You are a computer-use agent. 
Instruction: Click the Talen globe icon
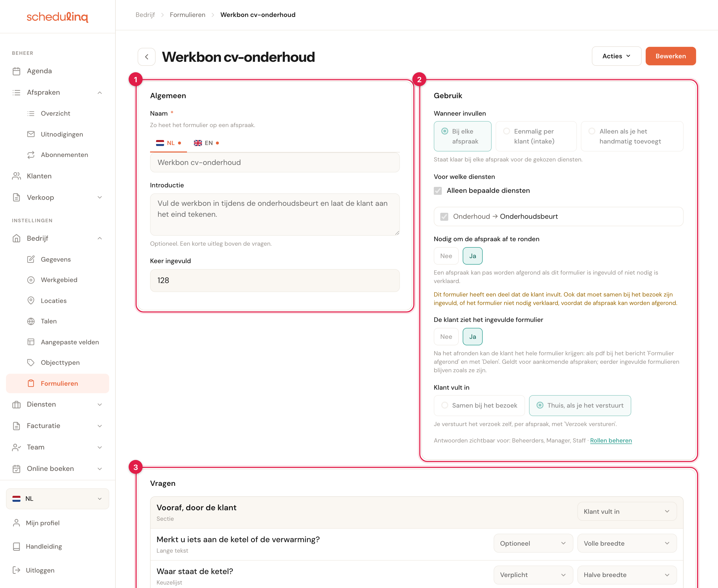tap(31, 321)
